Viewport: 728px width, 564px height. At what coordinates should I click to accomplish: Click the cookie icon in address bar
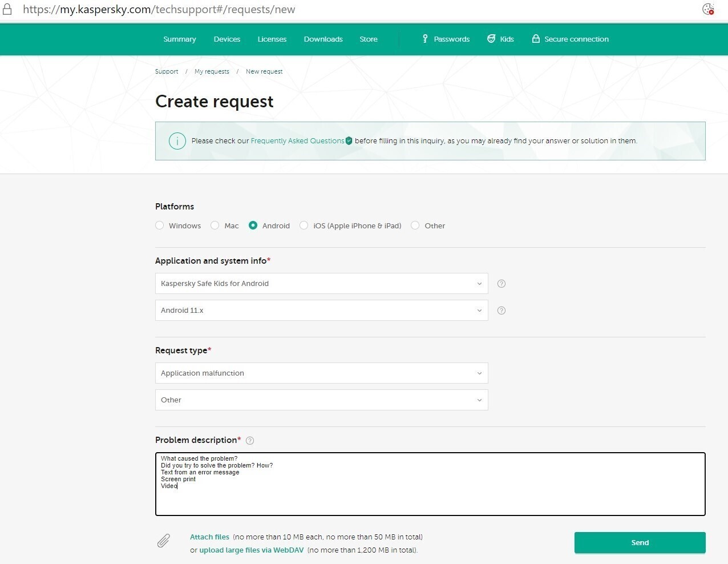point(708,9)
